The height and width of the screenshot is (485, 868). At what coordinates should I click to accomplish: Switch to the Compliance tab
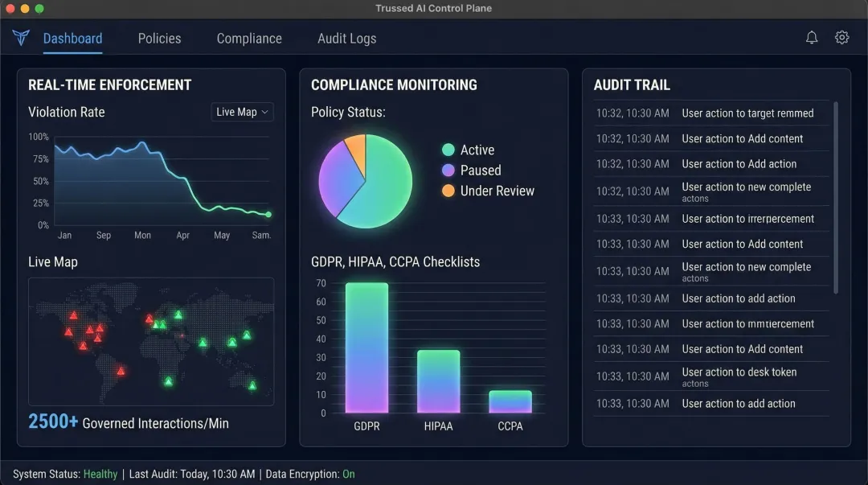249,38
